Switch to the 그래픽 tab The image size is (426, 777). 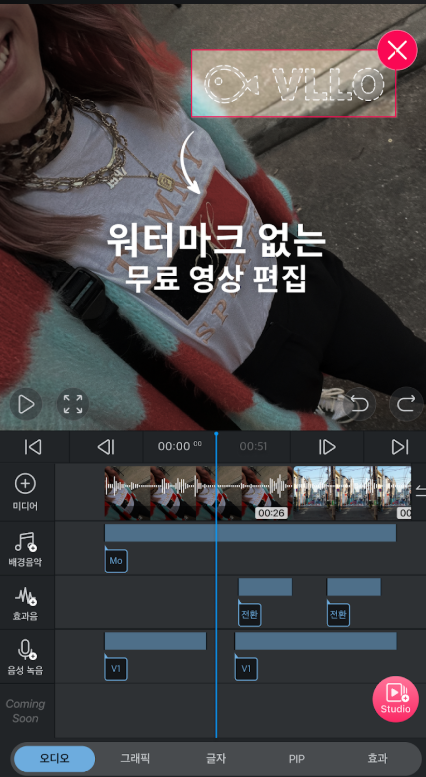tap(135, 758)
